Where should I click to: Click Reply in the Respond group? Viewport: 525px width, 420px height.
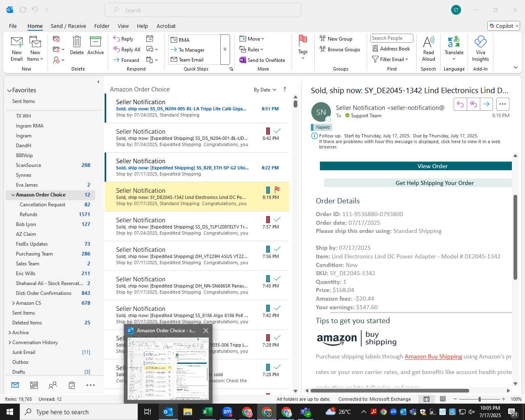(x=123, y=39)
